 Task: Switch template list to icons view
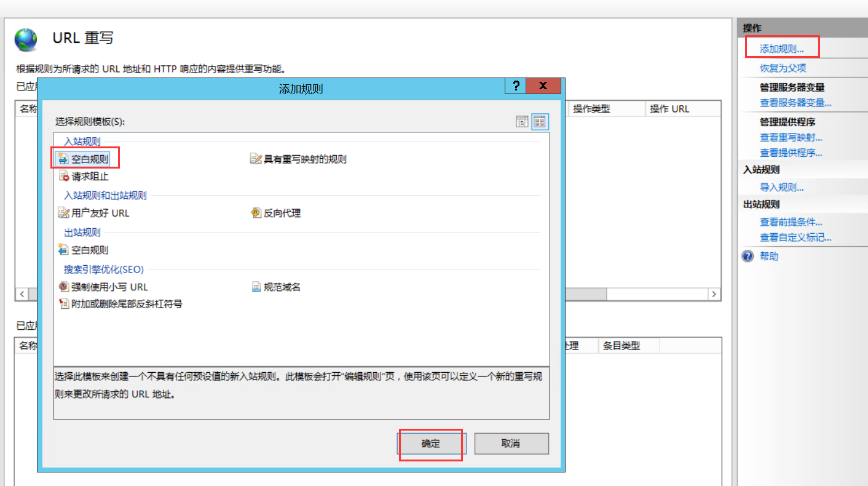point(540,122)
